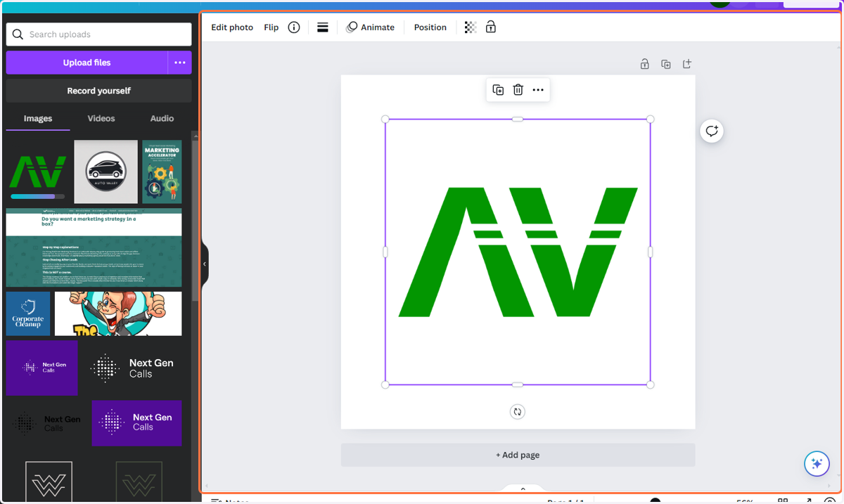844x504 pixels.
Task: Focus the Search uploads field
Action: click(x=98, y=34)
